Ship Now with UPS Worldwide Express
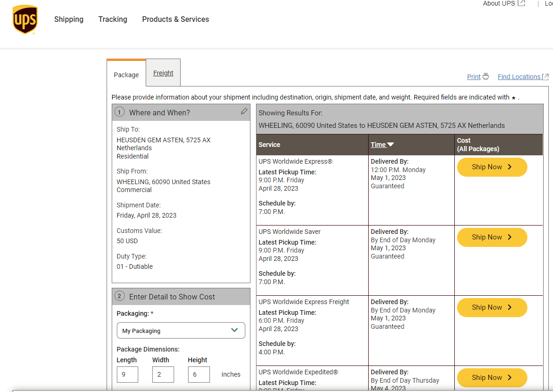Viewport: 553px width, 392px height. (x=492, y=167)
